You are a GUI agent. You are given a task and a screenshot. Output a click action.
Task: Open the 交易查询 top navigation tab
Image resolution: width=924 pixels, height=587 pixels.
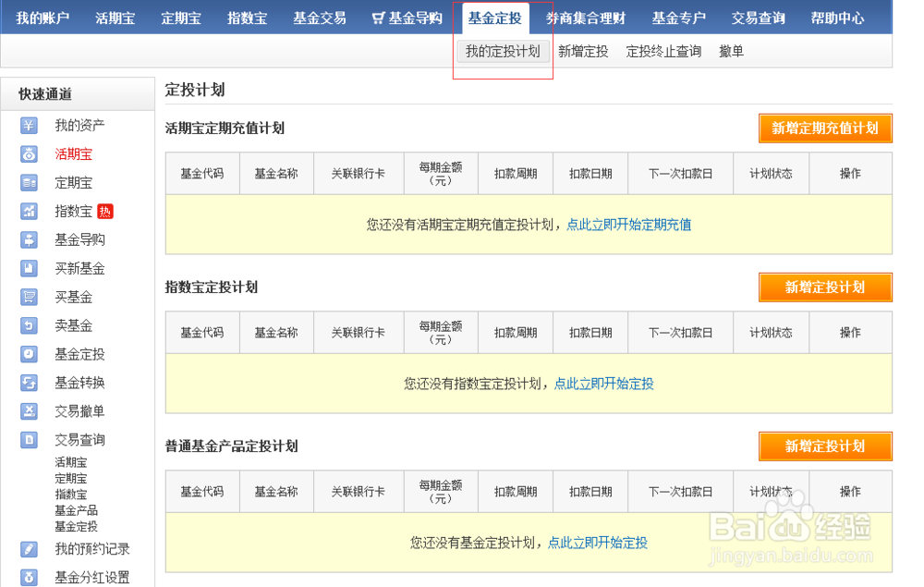758,18
